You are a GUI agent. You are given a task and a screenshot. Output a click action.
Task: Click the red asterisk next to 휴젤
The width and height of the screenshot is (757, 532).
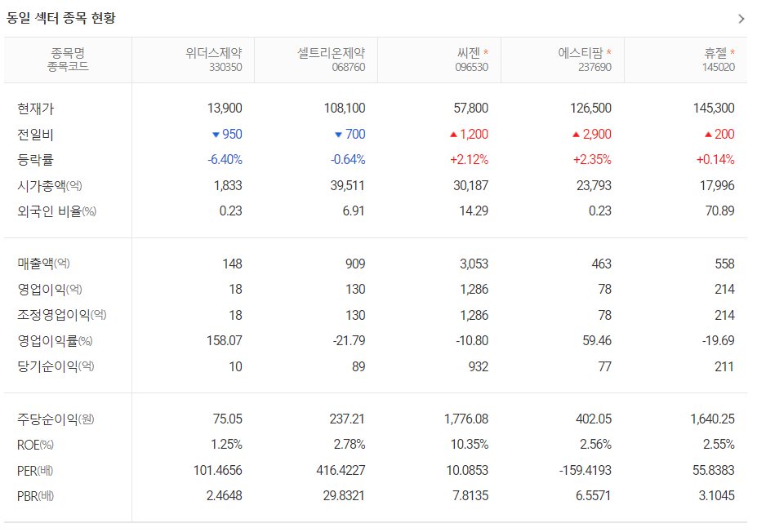click(733, 51)
